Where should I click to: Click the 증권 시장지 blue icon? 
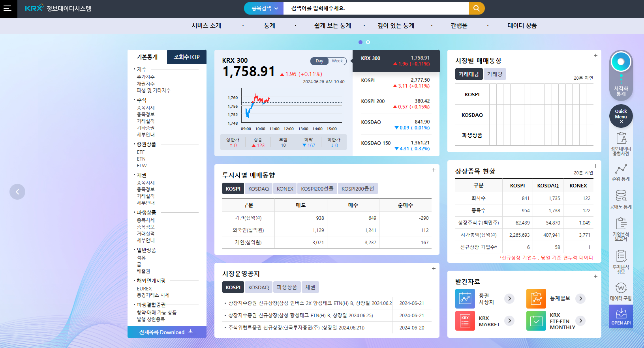tap(465, 299)
